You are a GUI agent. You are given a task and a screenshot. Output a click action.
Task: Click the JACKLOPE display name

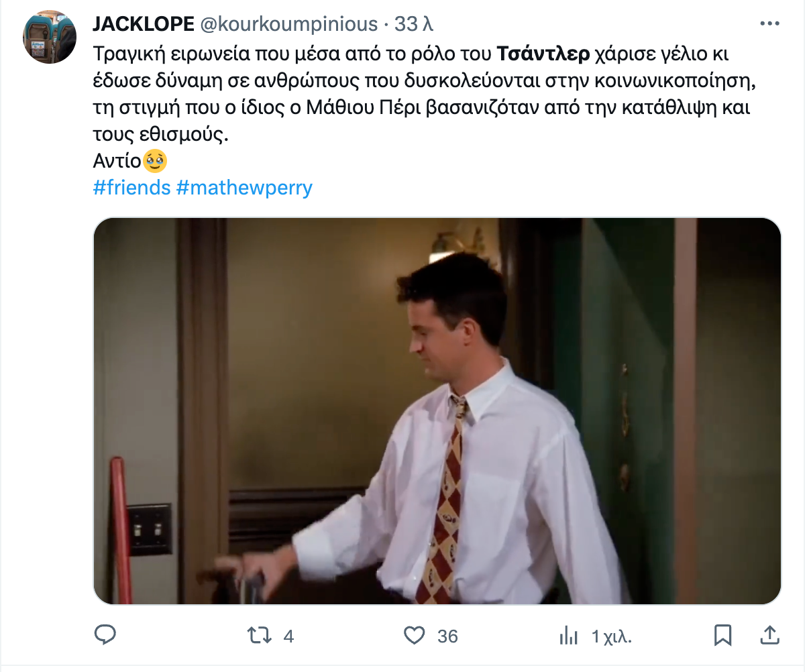click(x=144, y=24)
